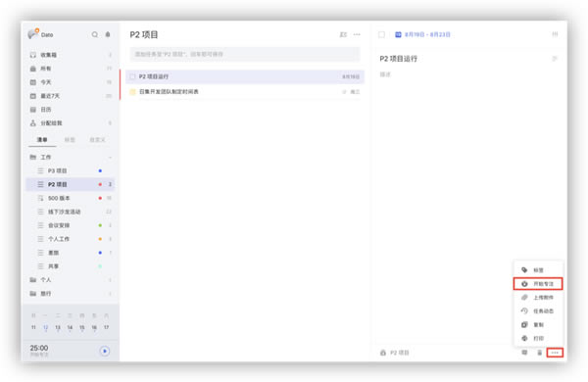
Task: Open the 所有 all-tasks list
Action: tap(71, 69)
